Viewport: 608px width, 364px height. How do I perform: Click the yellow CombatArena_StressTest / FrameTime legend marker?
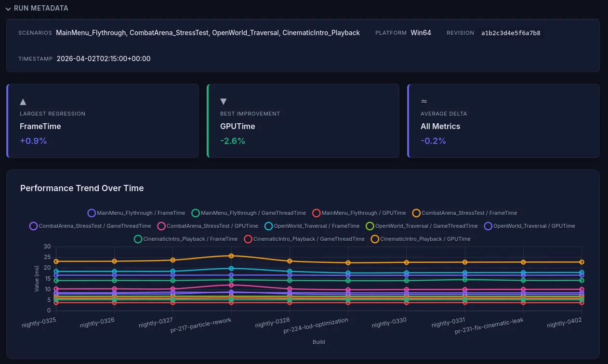point(416,213)
